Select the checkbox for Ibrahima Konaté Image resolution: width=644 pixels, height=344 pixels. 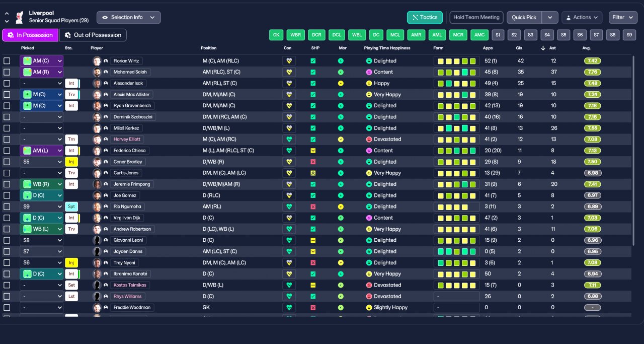[x=7, y=274]
